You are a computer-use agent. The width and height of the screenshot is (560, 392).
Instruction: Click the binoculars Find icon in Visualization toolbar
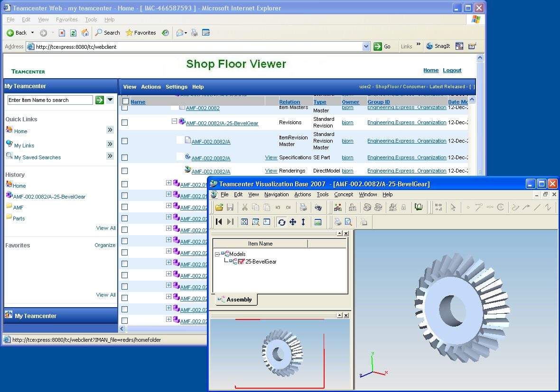(x=318, y=207)
